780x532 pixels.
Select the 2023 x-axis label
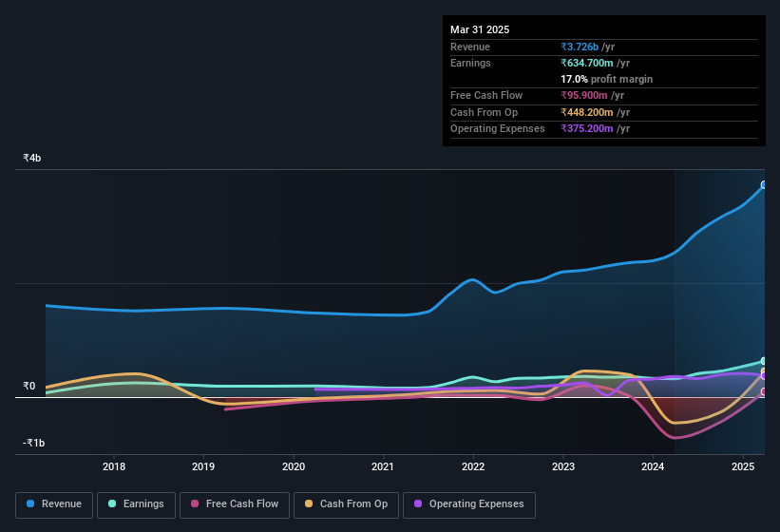coord(563,466)
